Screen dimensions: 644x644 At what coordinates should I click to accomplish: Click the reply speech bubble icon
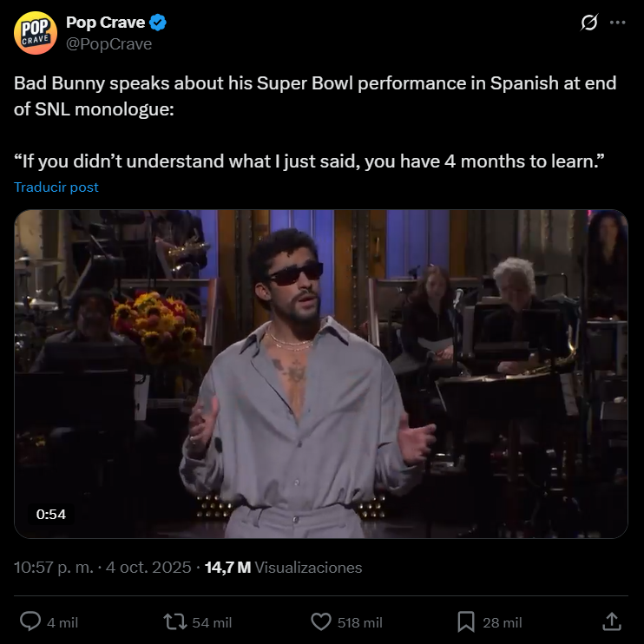30,621
